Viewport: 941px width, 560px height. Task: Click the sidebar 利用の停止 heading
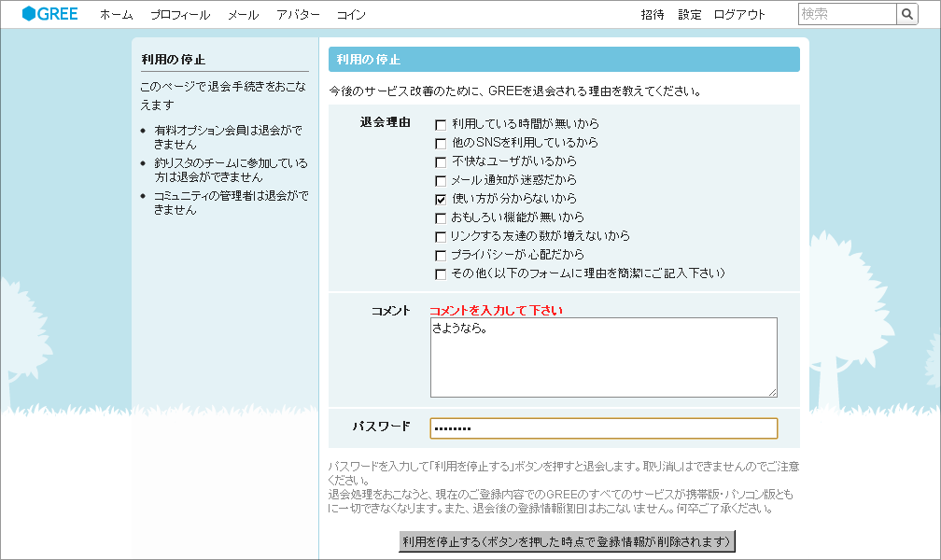point(174,60)
